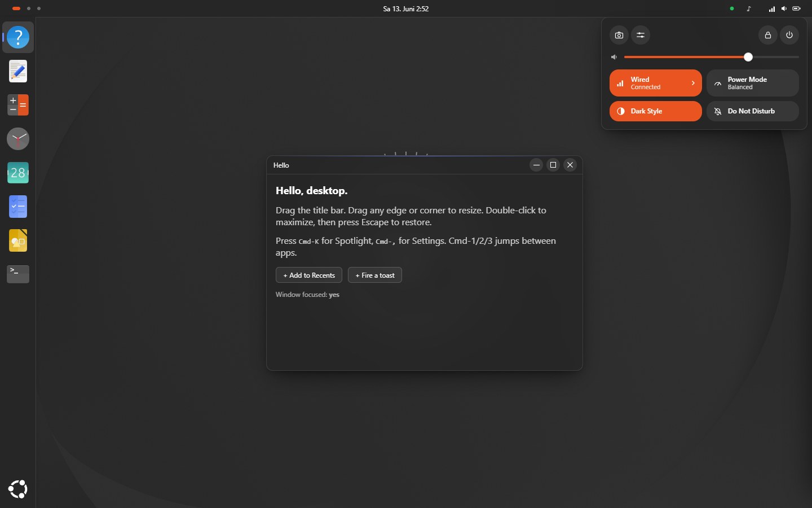Take a screenshot with the camera icon
Screen dimensions: 812x508
619,35
